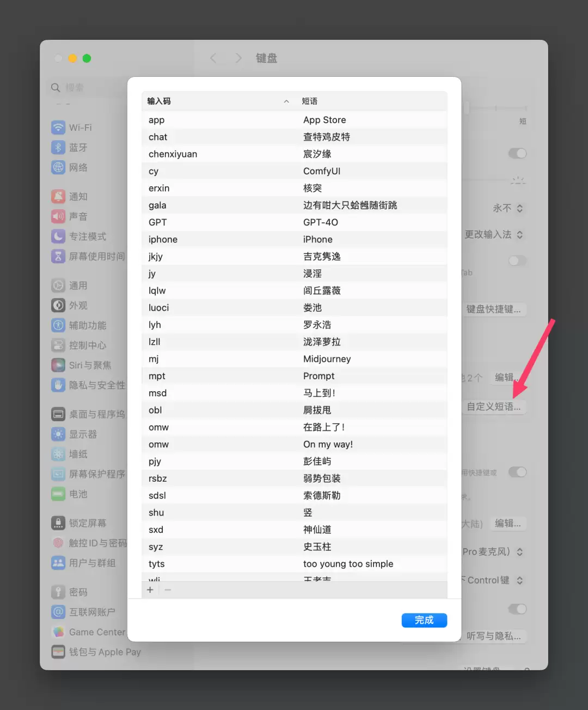Image resolution: width=588 pixels, height=710 pixels.
Task: Click the search field in sidebar
Action: 88,88
